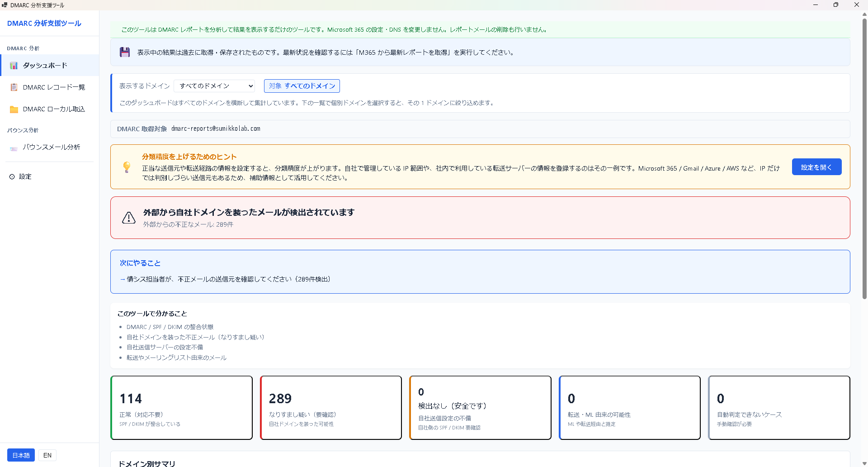Click the dashboard chart icon in sidebar
This screenshot has width=868, height=467.
point(14,66)
